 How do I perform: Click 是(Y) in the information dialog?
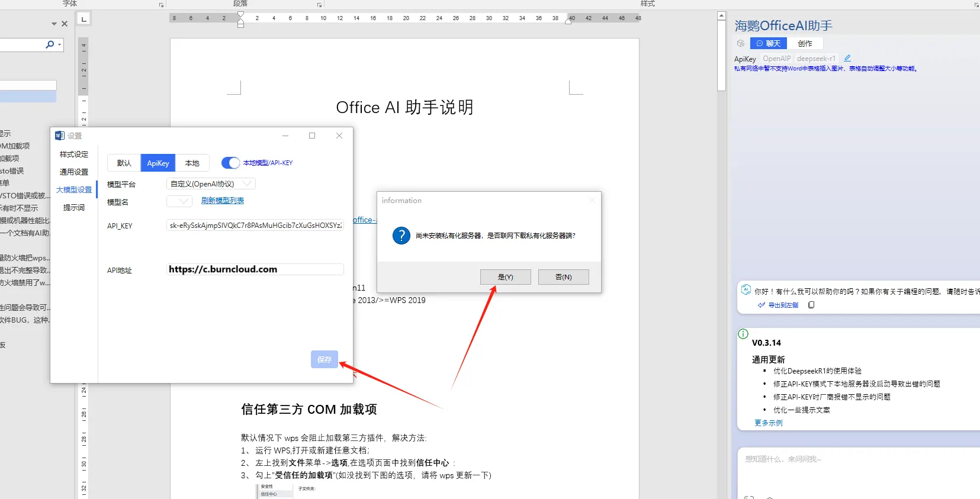[x=505, y=277]
